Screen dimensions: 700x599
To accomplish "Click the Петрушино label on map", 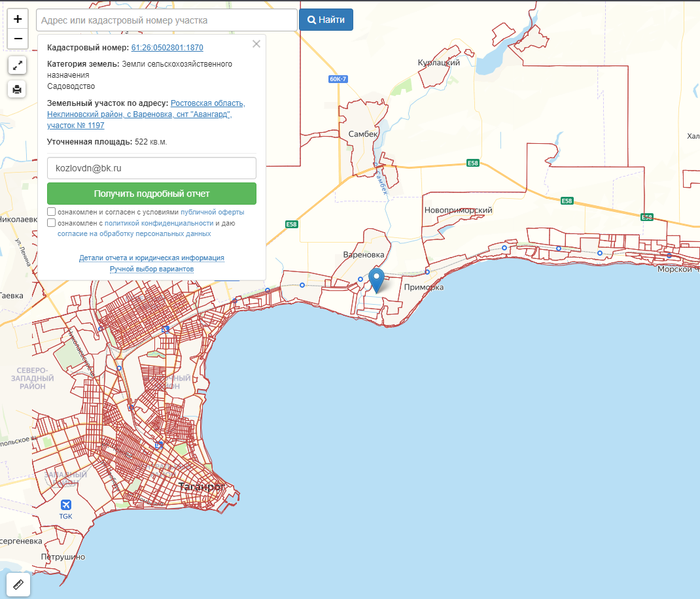I will point(63,557).
